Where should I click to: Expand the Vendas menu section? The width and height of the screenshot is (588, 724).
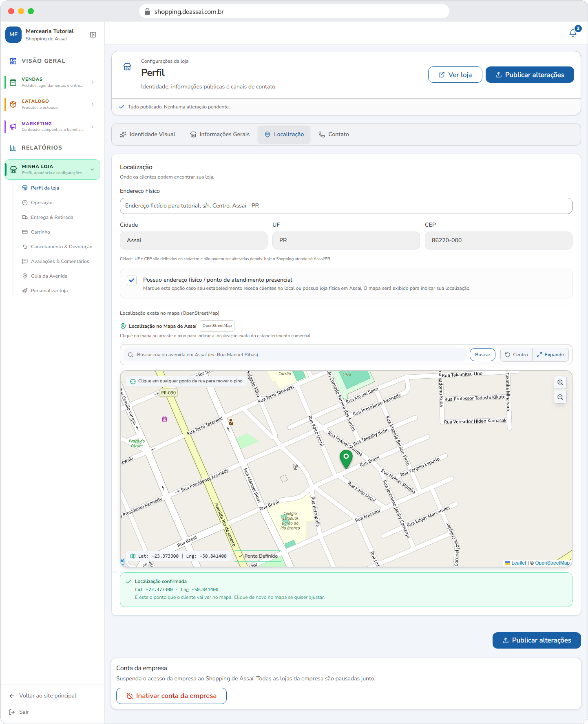click(93, 82)
